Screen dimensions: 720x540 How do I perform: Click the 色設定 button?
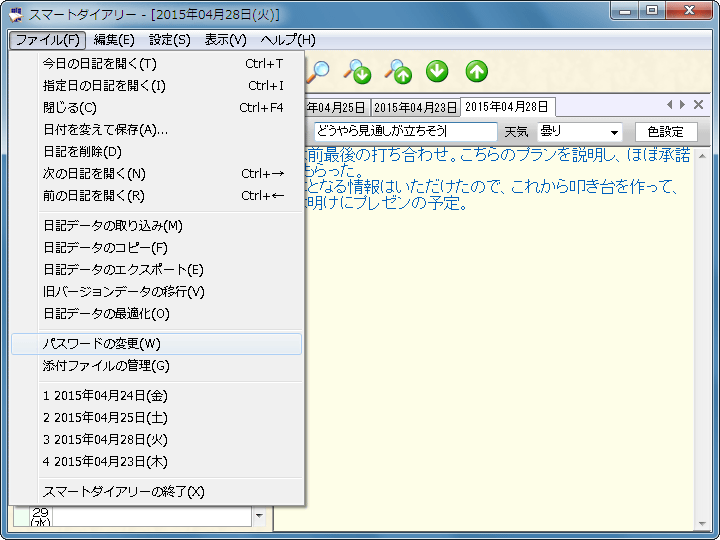pyautogui.click(x=666, y=132)
